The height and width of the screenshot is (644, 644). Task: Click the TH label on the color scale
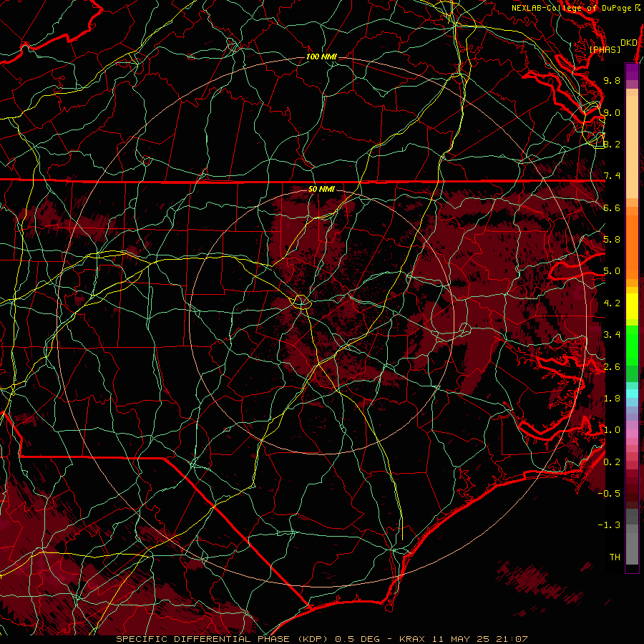pyautogui.click(x=615, y=557)
